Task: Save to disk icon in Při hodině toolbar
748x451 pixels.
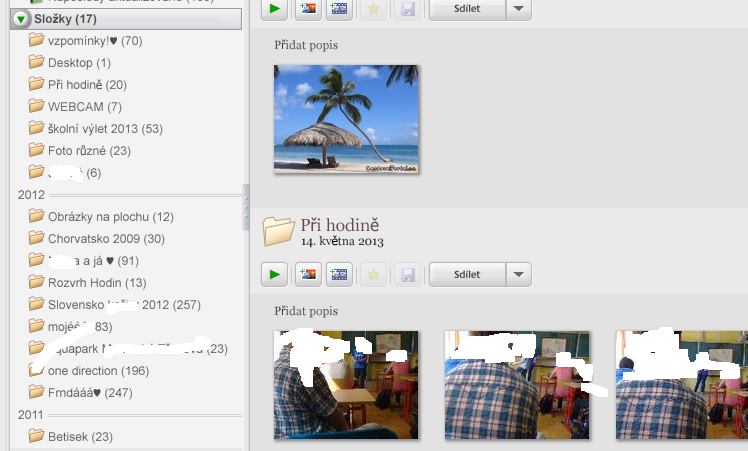Action: tap(408, 274)
